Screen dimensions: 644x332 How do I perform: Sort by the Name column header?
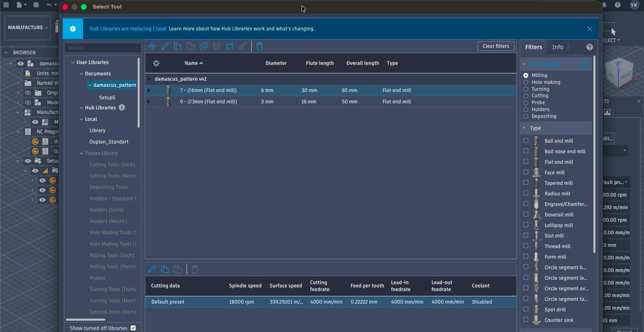click(x=193, y=63)
